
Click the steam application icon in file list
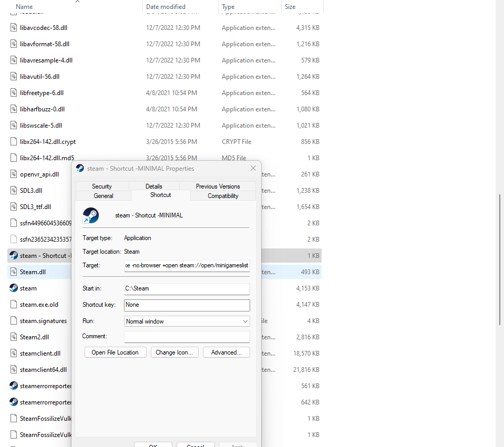[14, 288]
